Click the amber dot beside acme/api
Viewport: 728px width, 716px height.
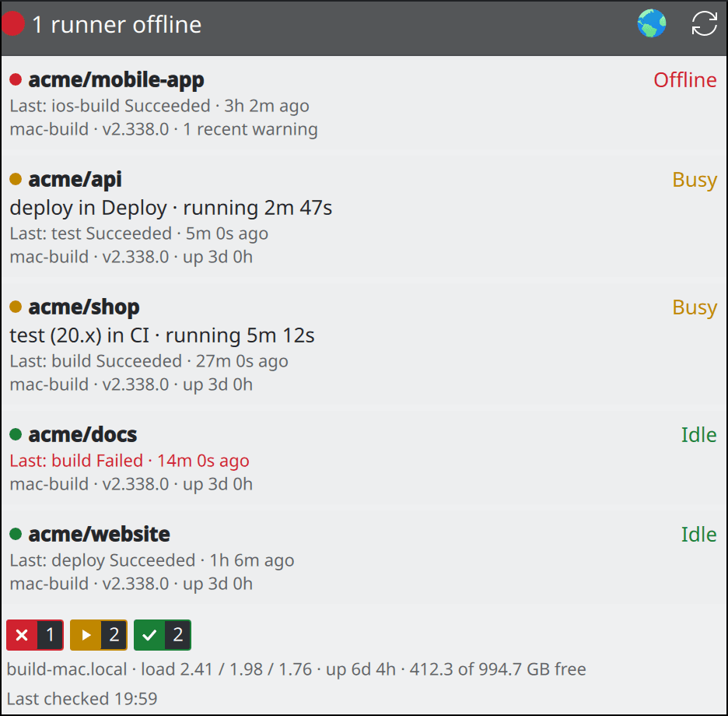coord(16,179)
